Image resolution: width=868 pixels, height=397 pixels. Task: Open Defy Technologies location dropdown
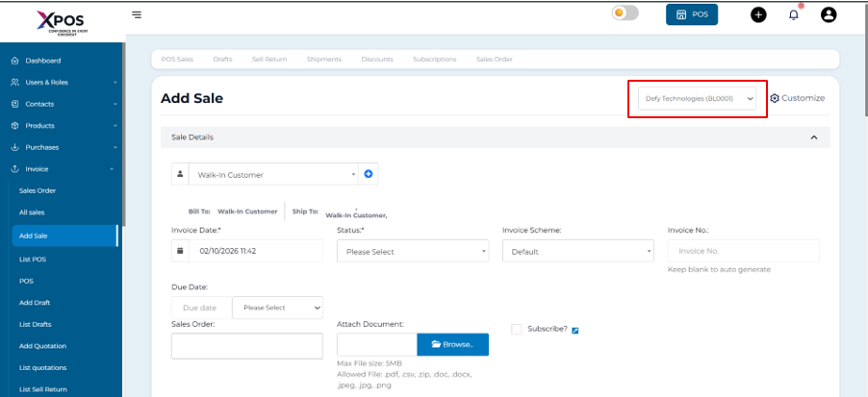click(x=697, y=98)
